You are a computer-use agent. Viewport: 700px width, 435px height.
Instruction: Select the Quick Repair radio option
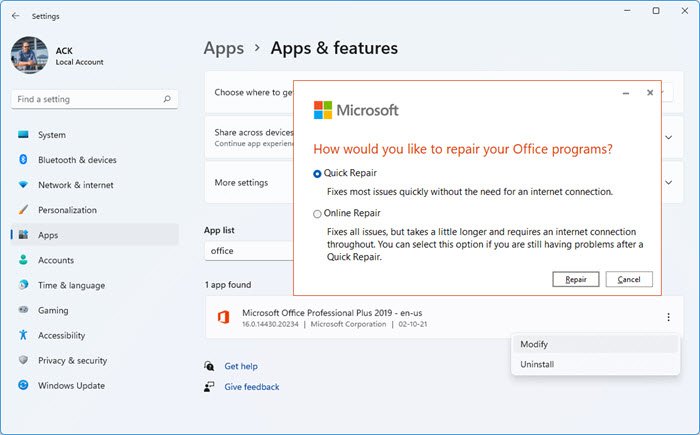318,174
